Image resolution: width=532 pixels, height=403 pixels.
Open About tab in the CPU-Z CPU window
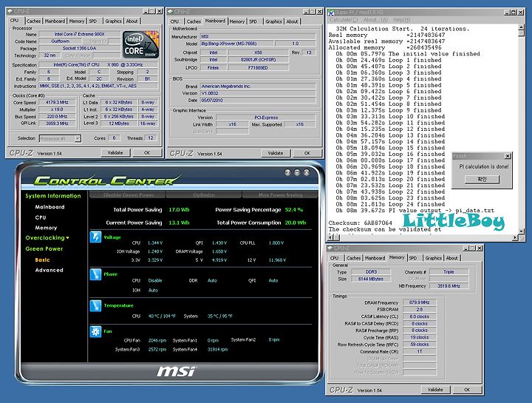(x=132, y=21)
